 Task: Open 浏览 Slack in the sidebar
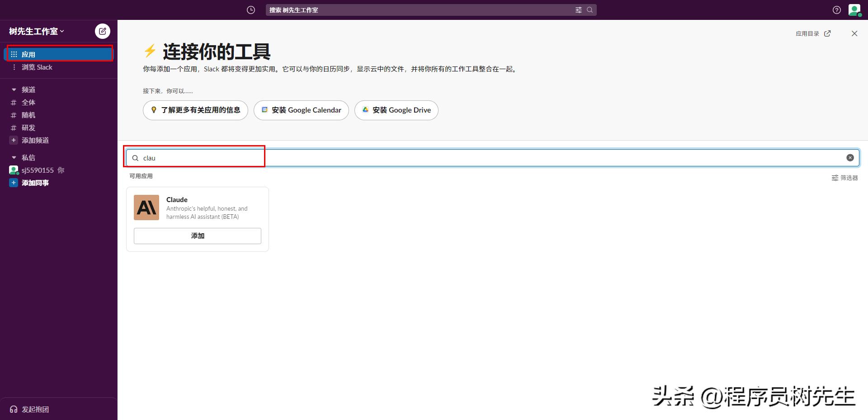pos(37,67)
